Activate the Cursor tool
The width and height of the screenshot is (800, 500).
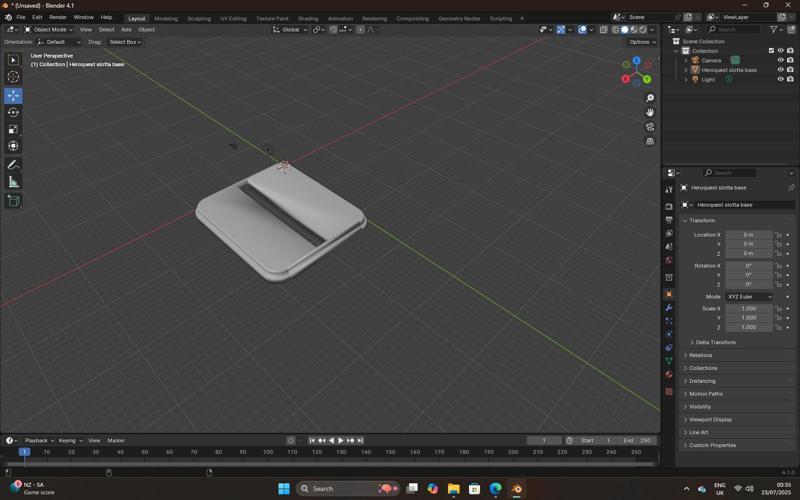pos(13,77)
